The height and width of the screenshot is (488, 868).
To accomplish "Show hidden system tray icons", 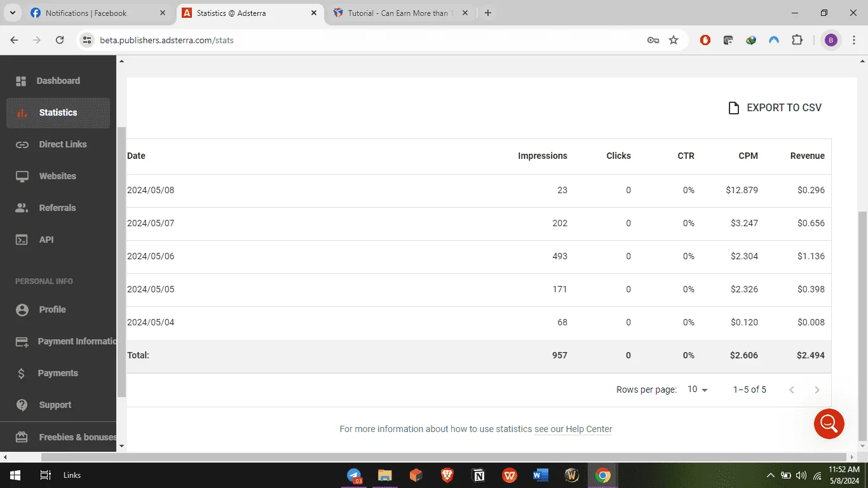I will coord(771,475).
